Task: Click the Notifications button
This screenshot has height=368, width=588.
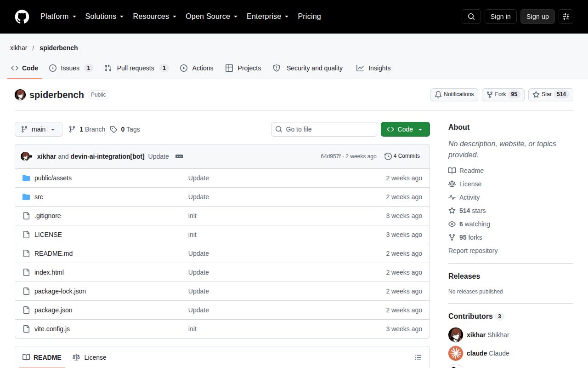Action: 454,94
